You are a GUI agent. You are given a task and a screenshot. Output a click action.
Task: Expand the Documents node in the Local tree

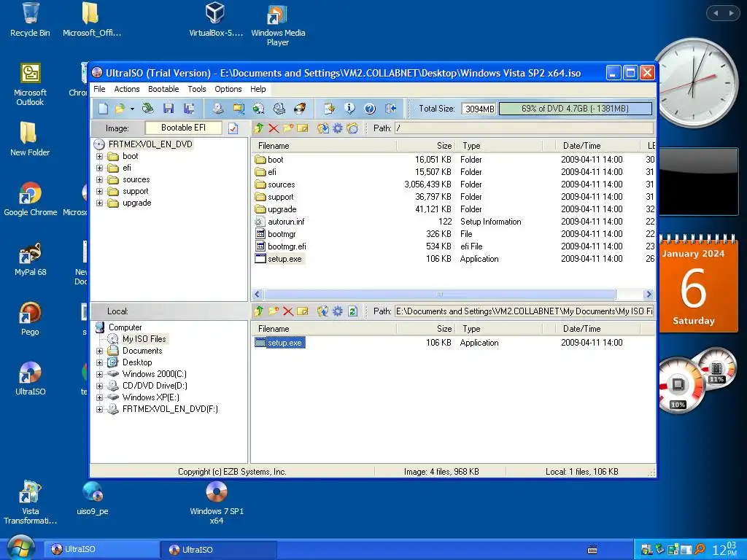point(99,351)
